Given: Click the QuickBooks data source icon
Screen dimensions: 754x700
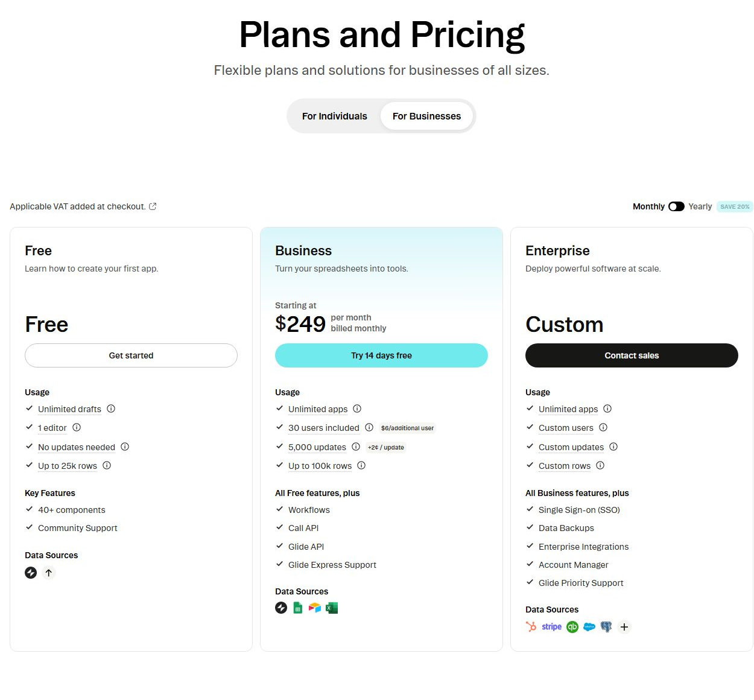Looking at the screenshot, I should [572, 627].
